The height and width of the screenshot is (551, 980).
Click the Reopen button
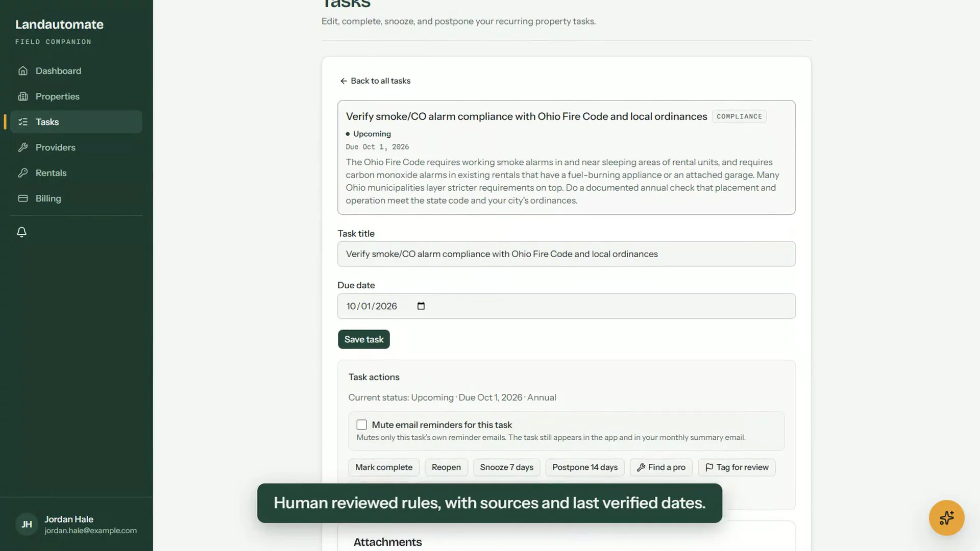pyautogui.click(x=446, y=467)
